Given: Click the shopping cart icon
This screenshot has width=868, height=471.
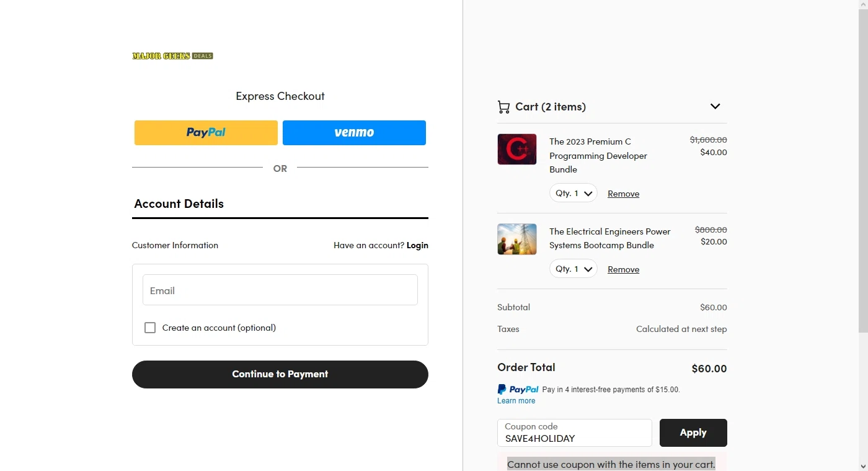Looking at the screenshot, I should pyautogui.click(x=503, y=107).
